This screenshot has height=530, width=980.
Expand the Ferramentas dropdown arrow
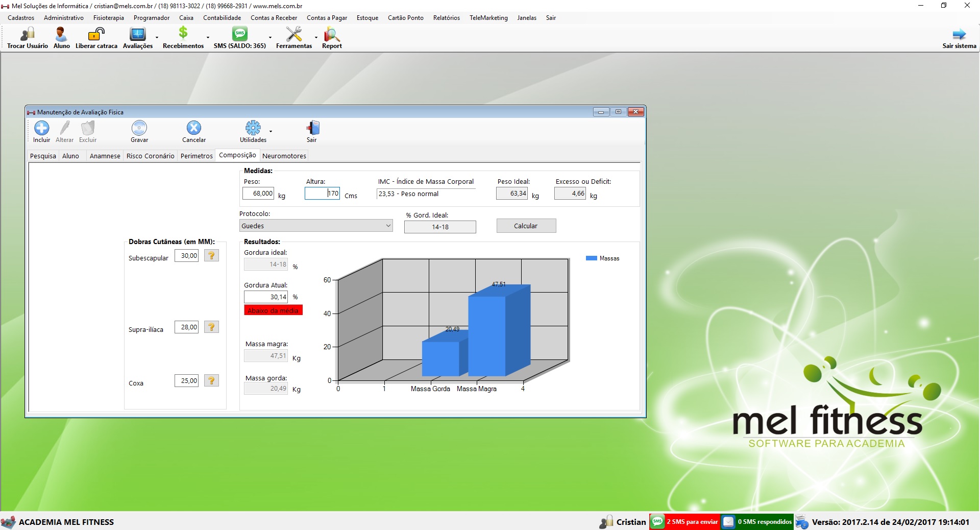[316, 38]
